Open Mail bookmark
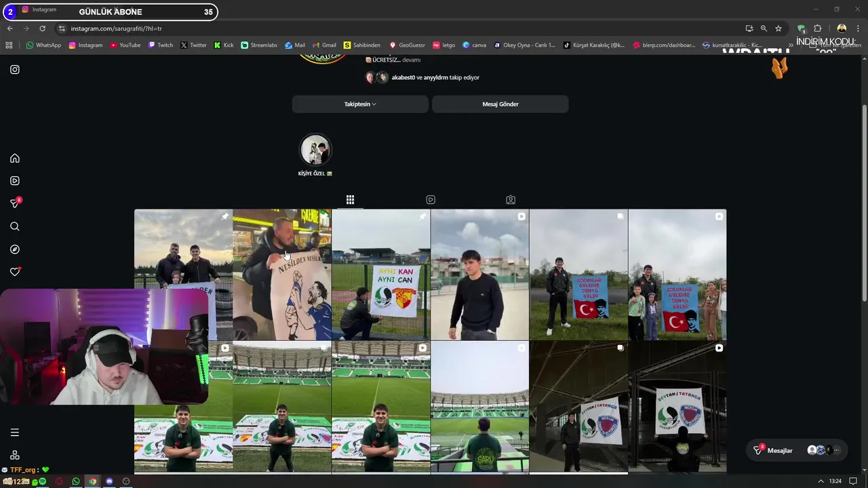This screenshot has height=488, width=868. 295,45
